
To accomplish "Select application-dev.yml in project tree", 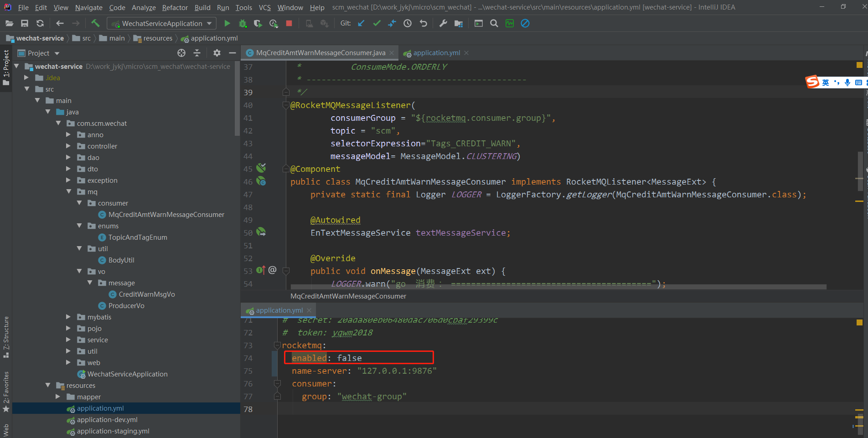I will click(107, 420).
